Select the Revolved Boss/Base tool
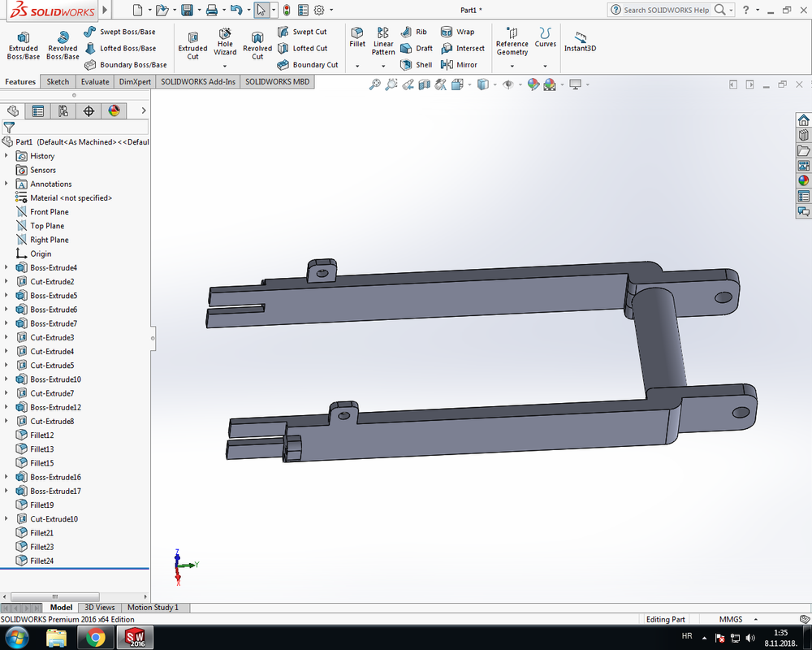812x650 pixels. coord(63,45)
